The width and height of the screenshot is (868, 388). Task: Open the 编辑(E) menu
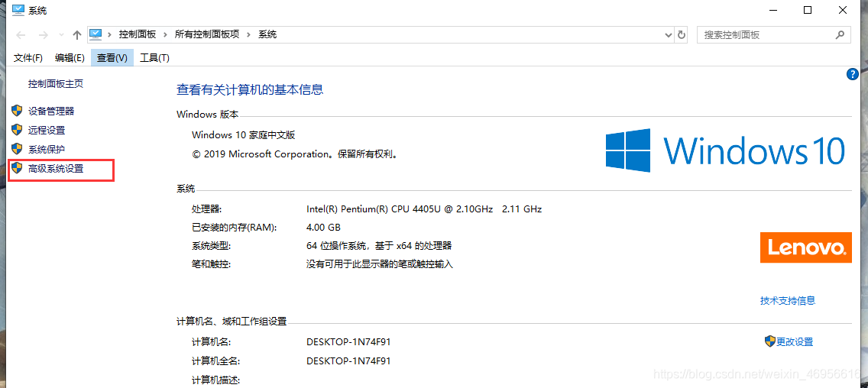[70, 57]
